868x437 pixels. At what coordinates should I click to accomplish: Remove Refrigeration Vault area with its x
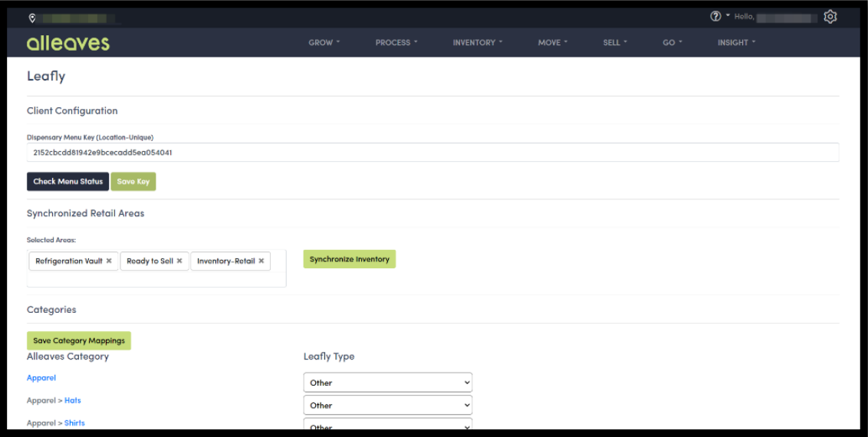(109, 261)
